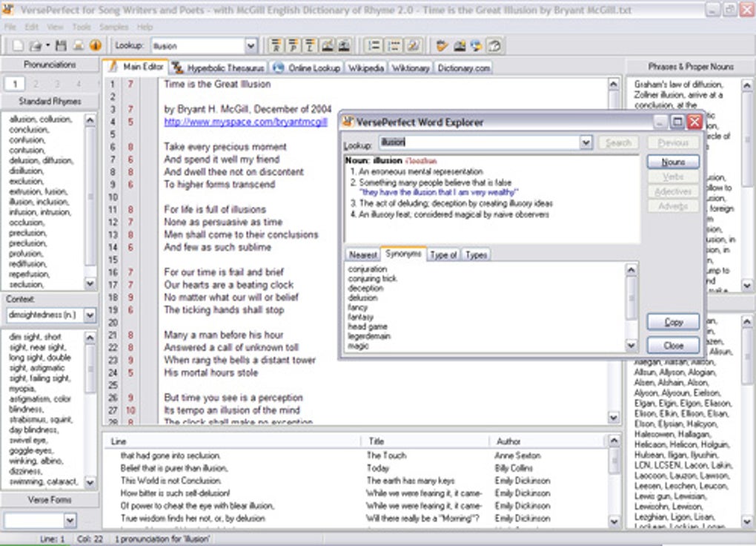Image resolution: width=756 pixels, height=546 pixels.
Task: Select the Types tab in Word Explorer
Action: point(476,255)
